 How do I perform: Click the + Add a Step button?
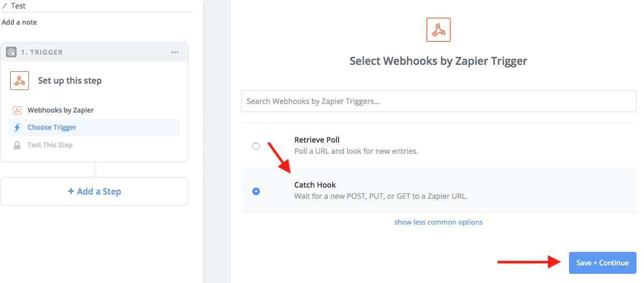94,191
